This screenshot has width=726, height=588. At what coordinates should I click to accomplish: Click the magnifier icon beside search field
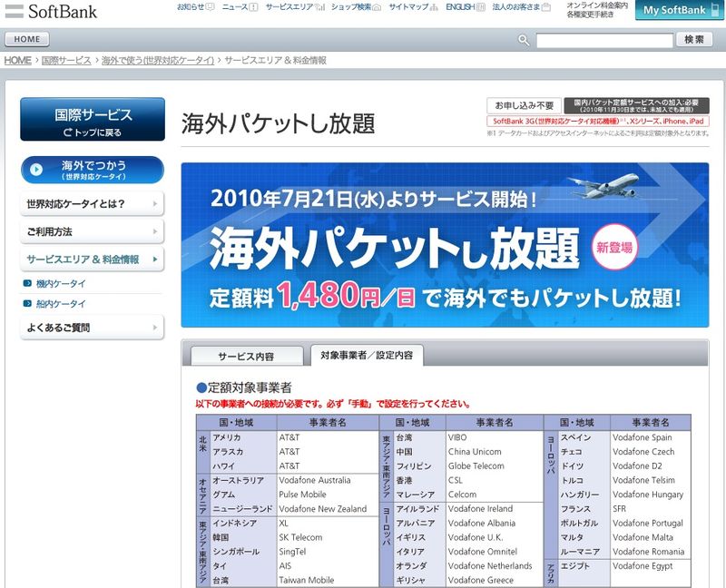pos(524,40)
